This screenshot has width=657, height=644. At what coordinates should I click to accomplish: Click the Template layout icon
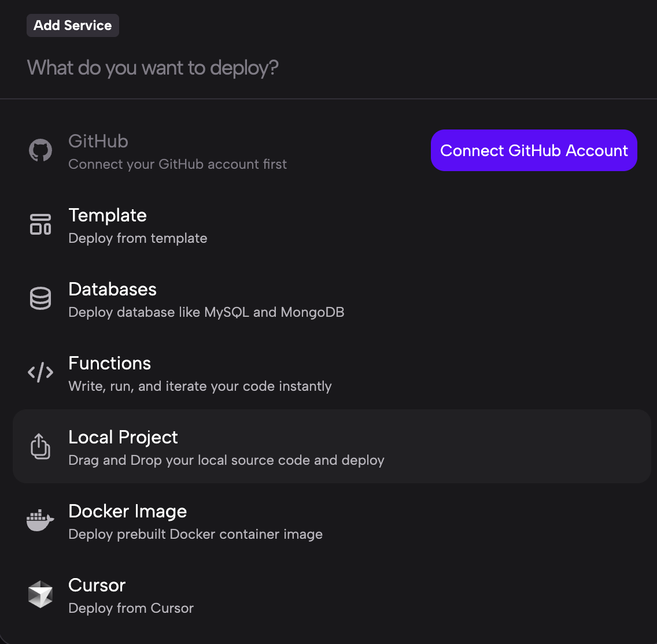click(x=40, y=224)
